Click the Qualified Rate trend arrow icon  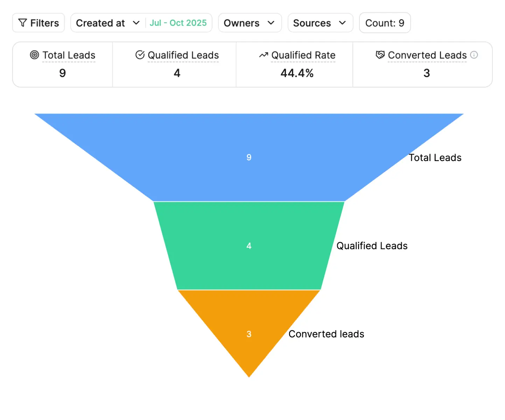(x=264, y=55)
